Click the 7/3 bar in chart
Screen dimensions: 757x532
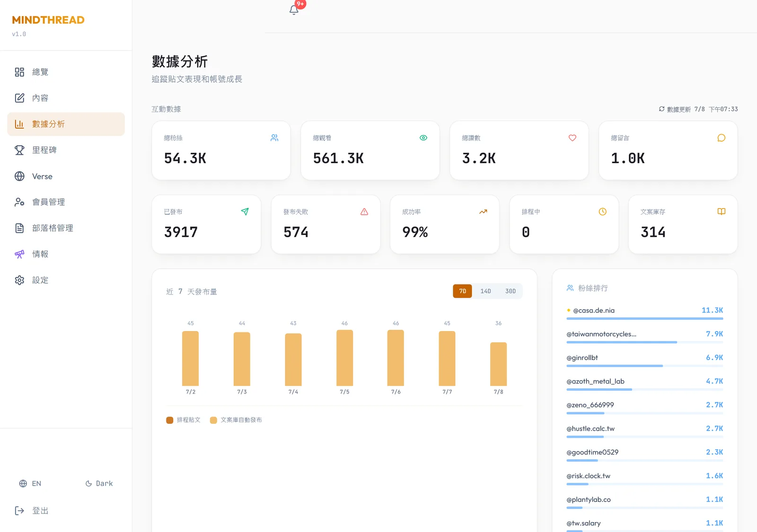242,359
